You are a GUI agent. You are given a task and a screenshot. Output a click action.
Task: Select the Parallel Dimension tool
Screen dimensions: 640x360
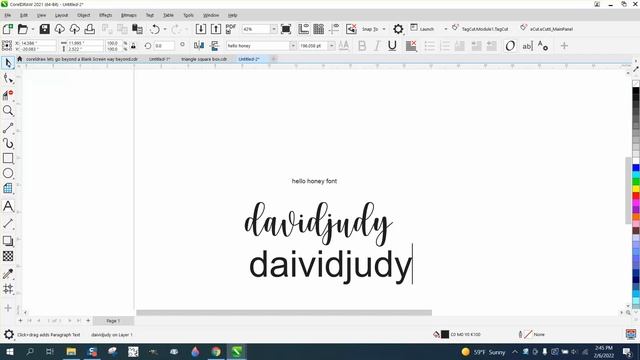[8, 223]
